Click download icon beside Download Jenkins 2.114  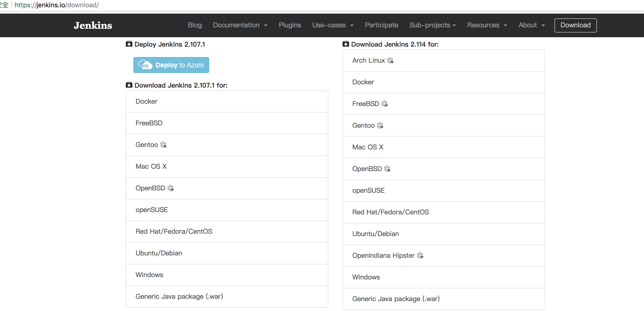(346, 44)
